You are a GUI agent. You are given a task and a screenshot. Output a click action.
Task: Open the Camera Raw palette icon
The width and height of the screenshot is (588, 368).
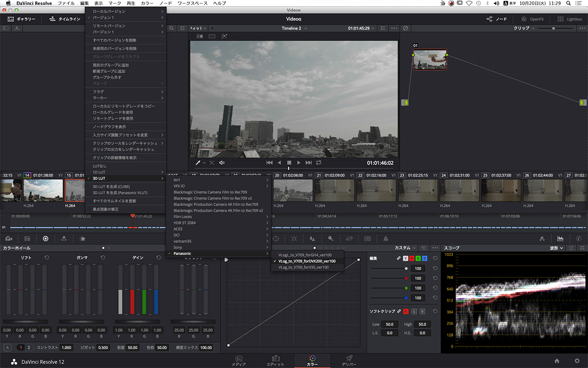[x=8, y=238]
